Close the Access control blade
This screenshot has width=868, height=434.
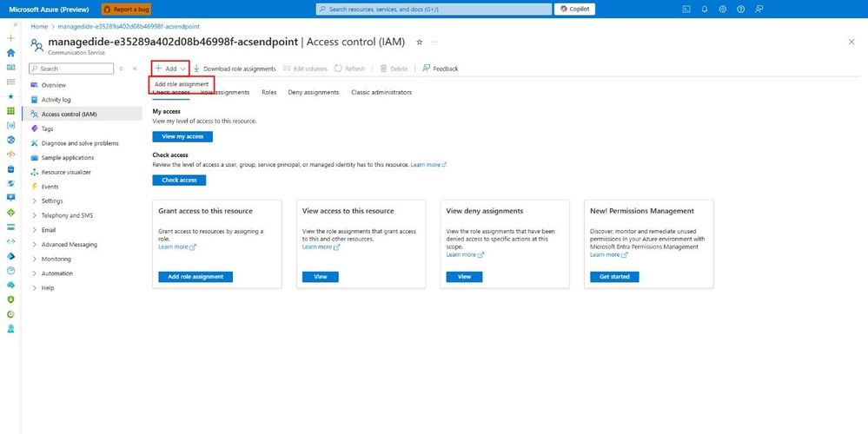pyautogui.click(x=851, y=42)
